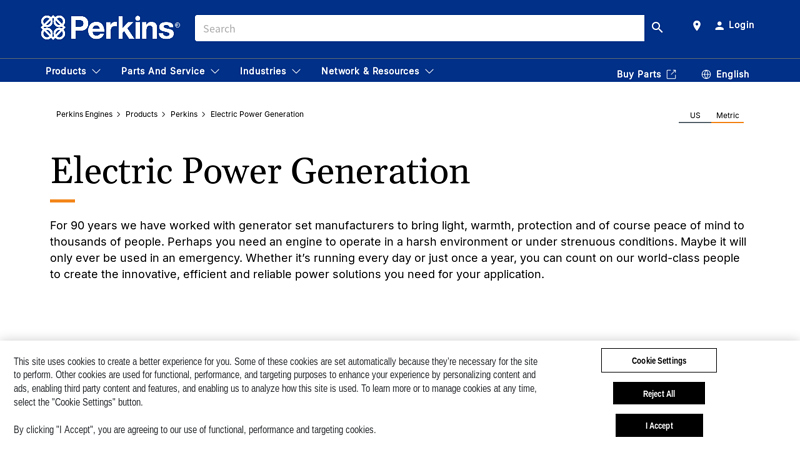Click the globe language icon

click(706, 74)
